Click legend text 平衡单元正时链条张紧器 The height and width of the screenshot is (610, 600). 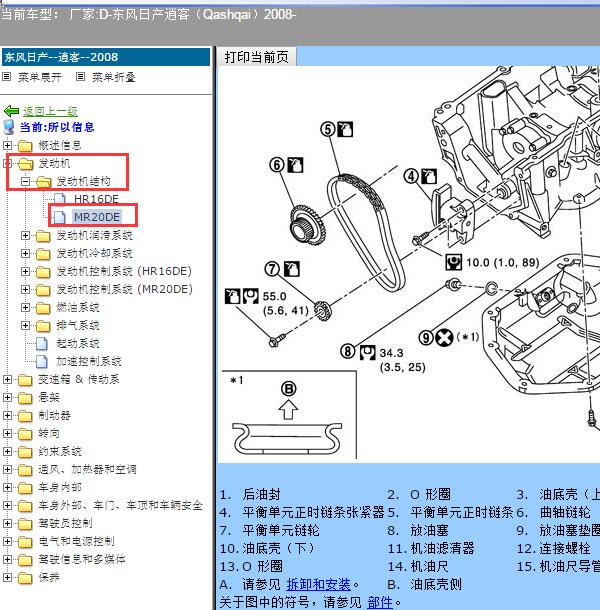(313, 512)
